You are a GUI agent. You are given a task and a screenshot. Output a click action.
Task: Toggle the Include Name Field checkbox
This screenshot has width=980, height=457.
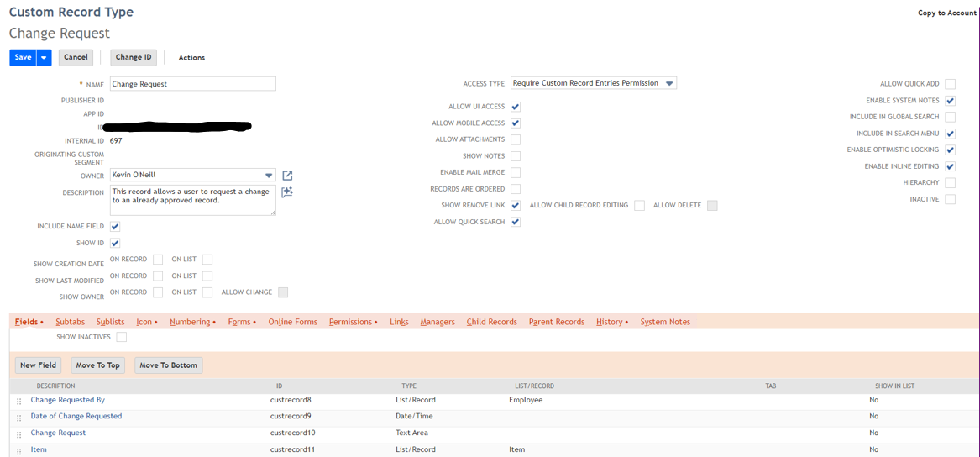115,226
